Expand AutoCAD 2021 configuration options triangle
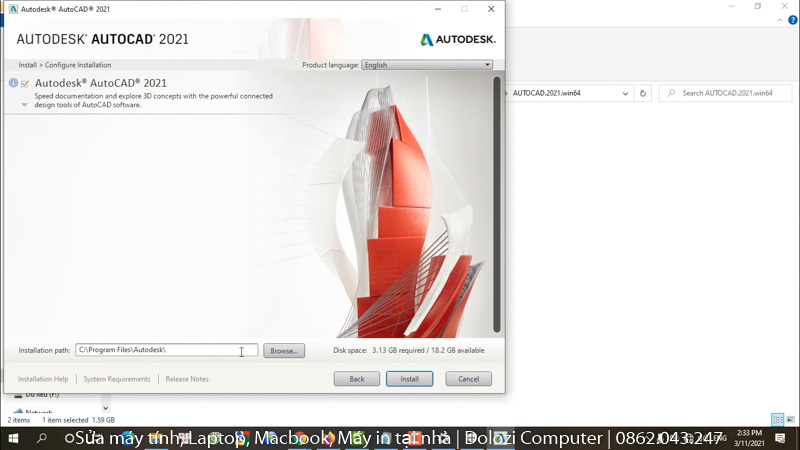This screenshot has width=800, height=450. coord(24,105)
